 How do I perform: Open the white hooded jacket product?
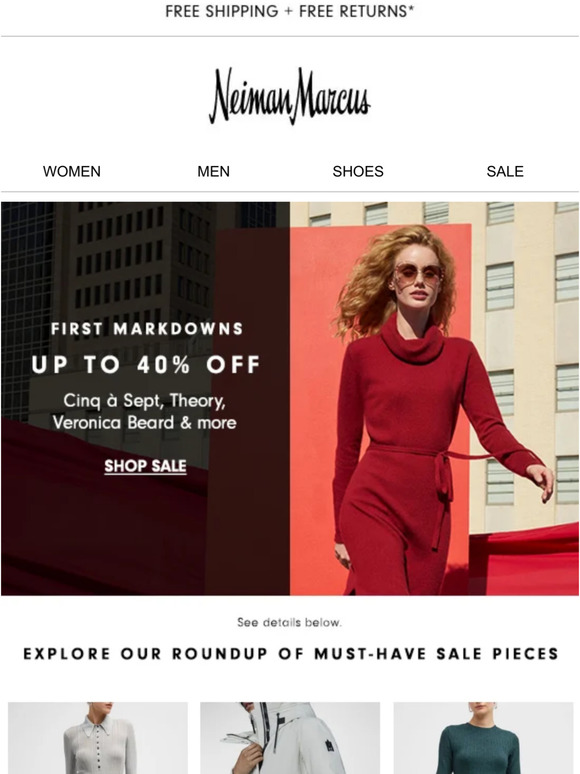pyautogui.click(x=290, y=738)
